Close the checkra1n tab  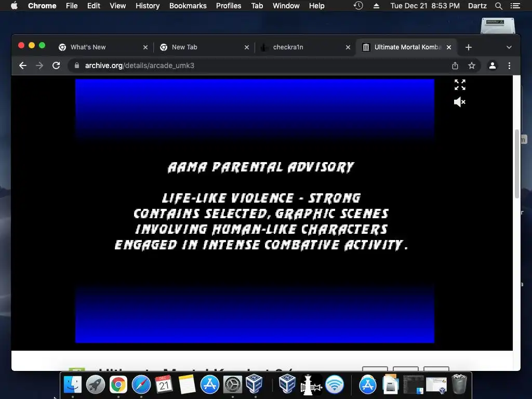(348, 47)
